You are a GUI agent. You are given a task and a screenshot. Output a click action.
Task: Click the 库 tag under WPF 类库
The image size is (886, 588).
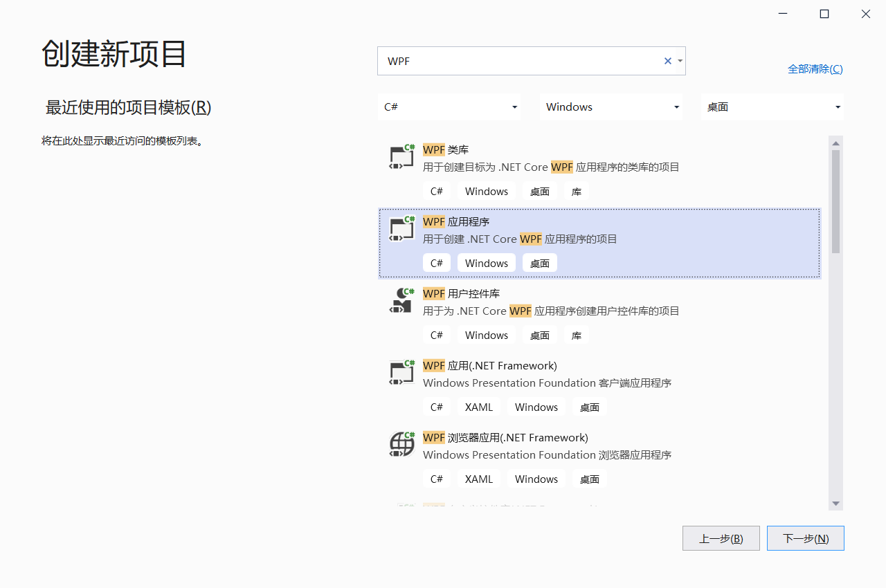coord(577,192)
